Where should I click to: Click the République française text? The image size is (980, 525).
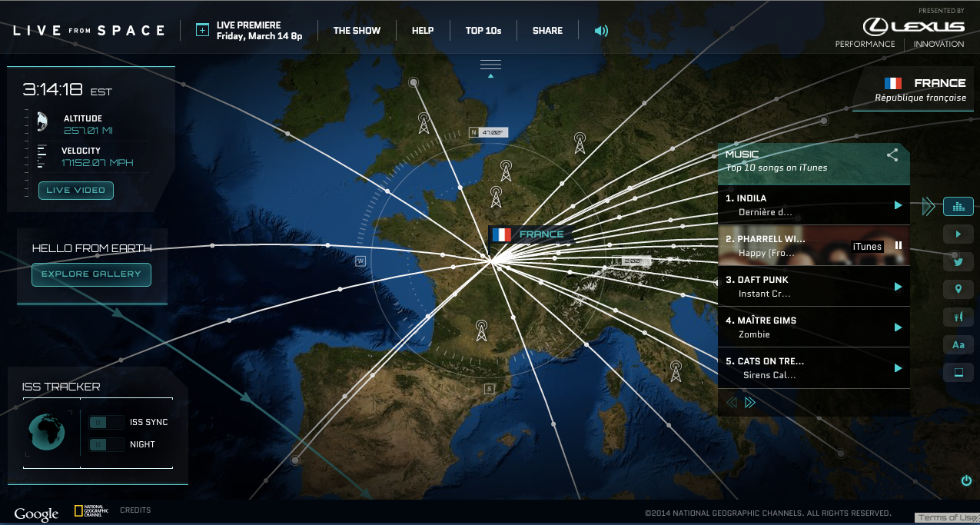921,98
